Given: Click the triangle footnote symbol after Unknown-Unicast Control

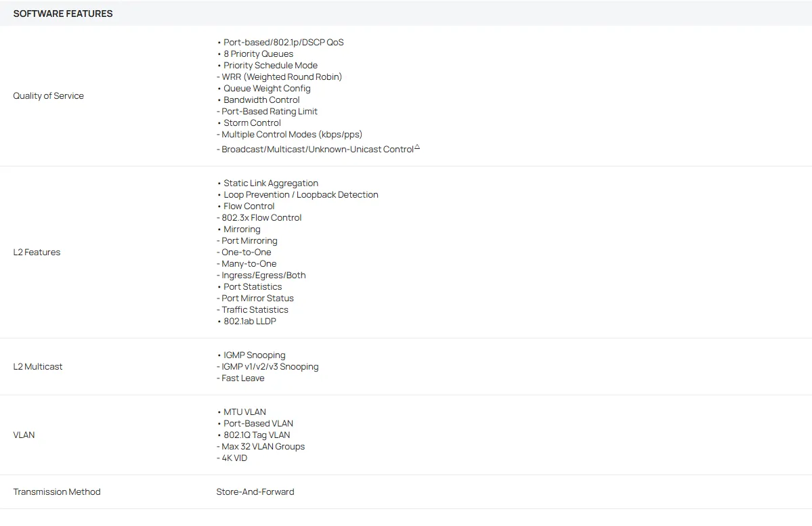Looking at the screenshot, I should pos(417,147).
